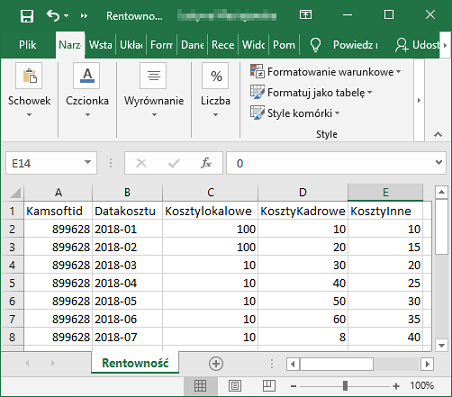Image resolution: width=452 pixels, height=397 pixels.
Task: Click the KosztyKadrowe header cell
Action: pyautogui.click(x=303, y=211)
